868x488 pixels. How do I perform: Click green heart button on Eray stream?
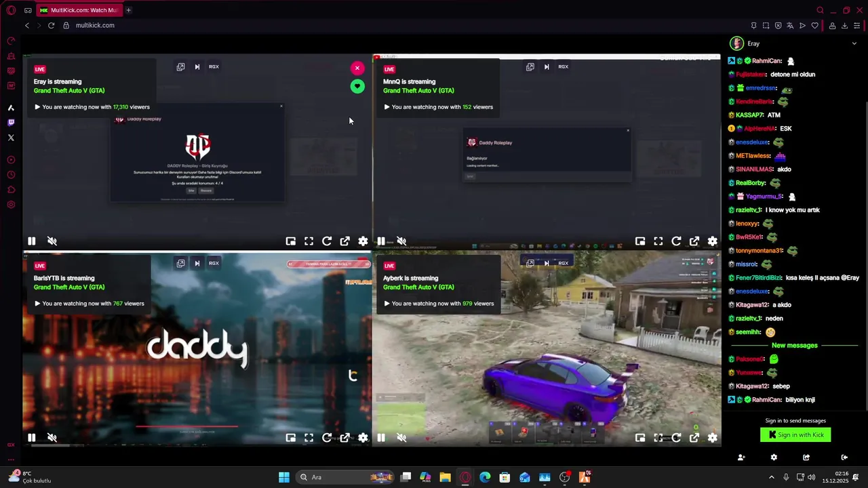[x=357, y=86]
